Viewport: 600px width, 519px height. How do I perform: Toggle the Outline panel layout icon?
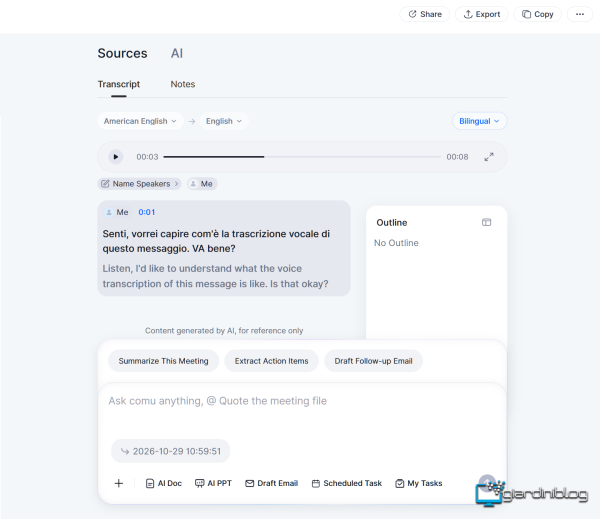point(486,222)
